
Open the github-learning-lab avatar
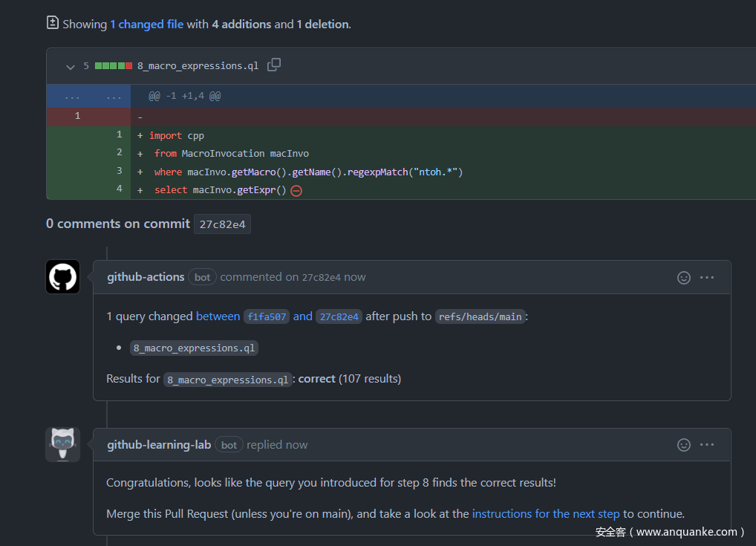click(x=63, y=445)
